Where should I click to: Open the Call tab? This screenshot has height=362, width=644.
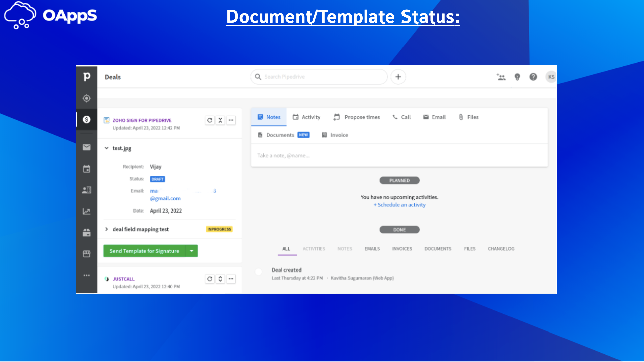click(x=401, y=117)
